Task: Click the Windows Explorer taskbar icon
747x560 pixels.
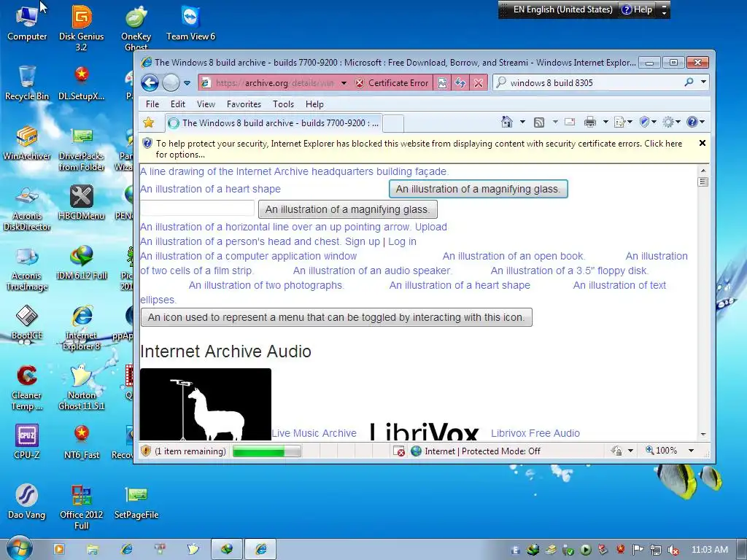Action: tap(93, 550)
